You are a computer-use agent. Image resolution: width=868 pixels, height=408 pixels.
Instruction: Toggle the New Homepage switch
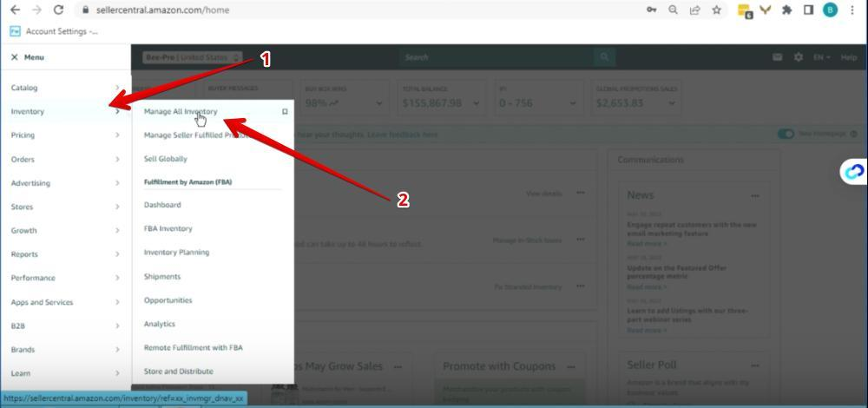point(786,134)
